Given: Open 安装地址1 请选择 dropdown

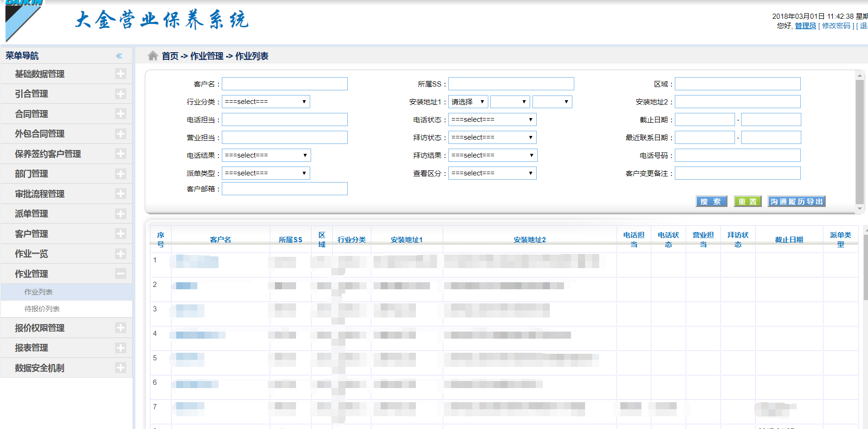Looking at the screenshot, I should (468, 102).
